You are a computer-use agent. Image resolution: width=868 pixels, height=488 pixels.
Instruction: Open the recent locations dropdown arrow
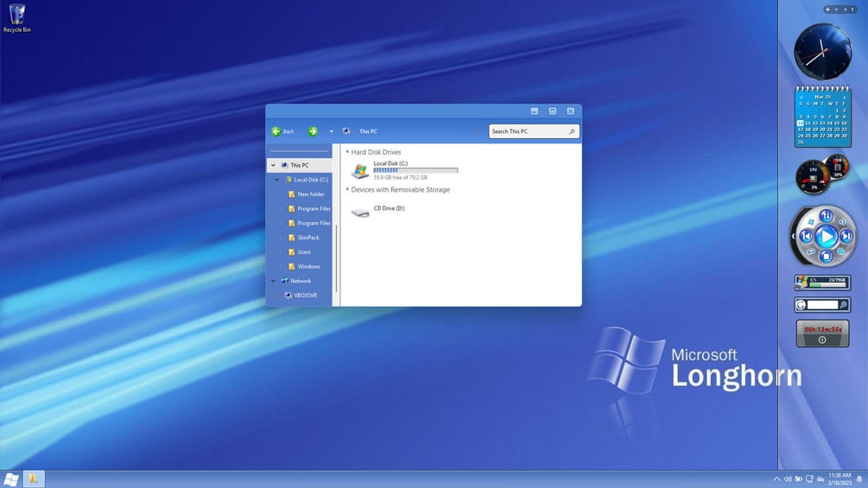tap(331, 131)
